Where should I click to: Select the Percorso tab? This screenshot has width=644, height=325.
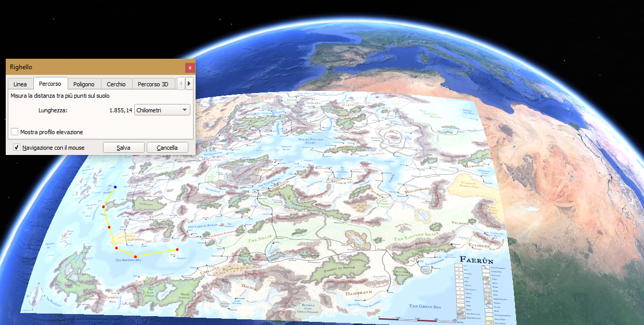tap(50, 84)
